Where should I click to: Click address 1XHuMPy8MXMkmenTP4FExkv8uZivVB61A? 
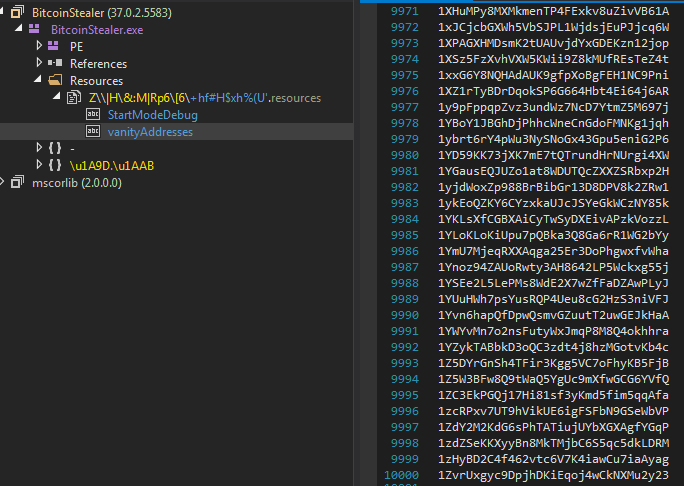click(x=553, y=11)
